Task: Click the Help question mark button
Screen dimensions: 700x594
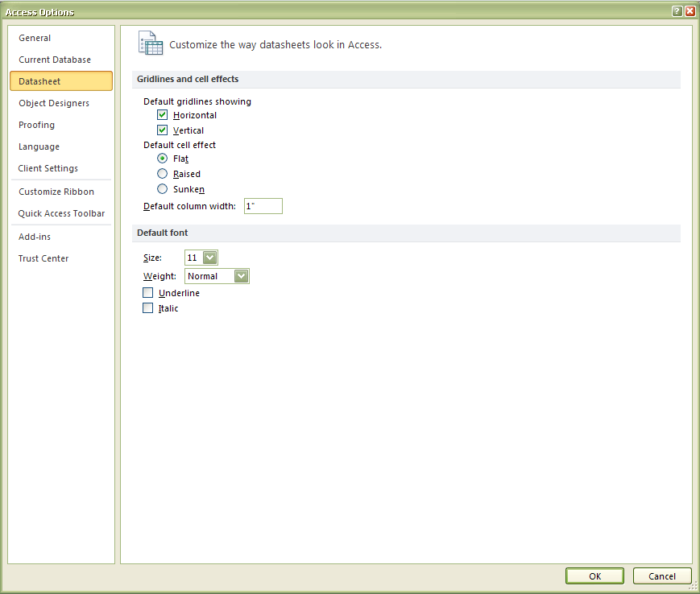Action: pyautogui.click(x=677, y=11)
